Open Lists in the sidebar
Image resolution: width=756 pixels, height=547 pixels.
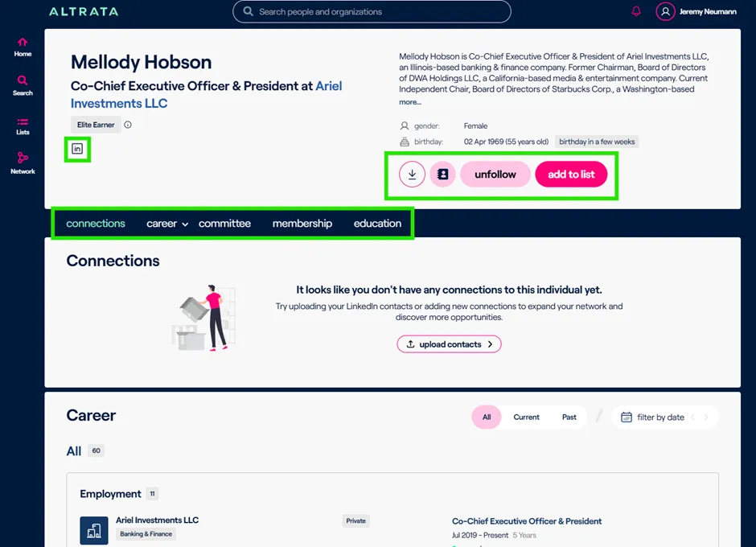click(23, 126)
